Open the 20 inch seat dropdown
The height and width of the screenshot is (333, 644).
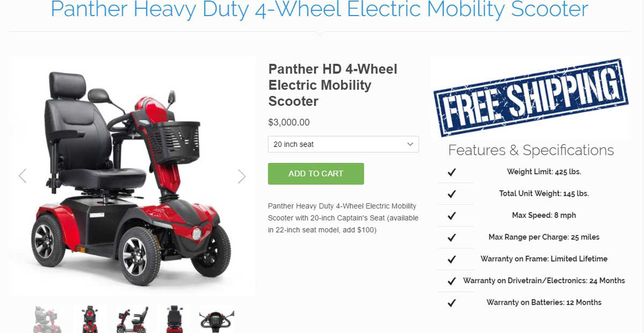click(x=343, y=144)
